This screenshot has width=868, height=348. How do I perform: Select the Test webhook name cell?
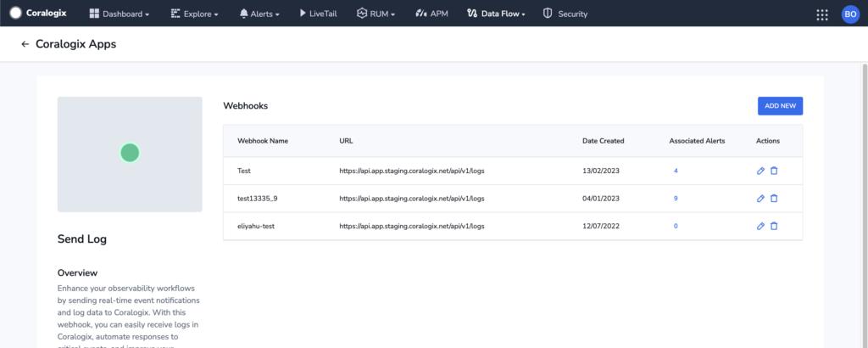(244, 171)
